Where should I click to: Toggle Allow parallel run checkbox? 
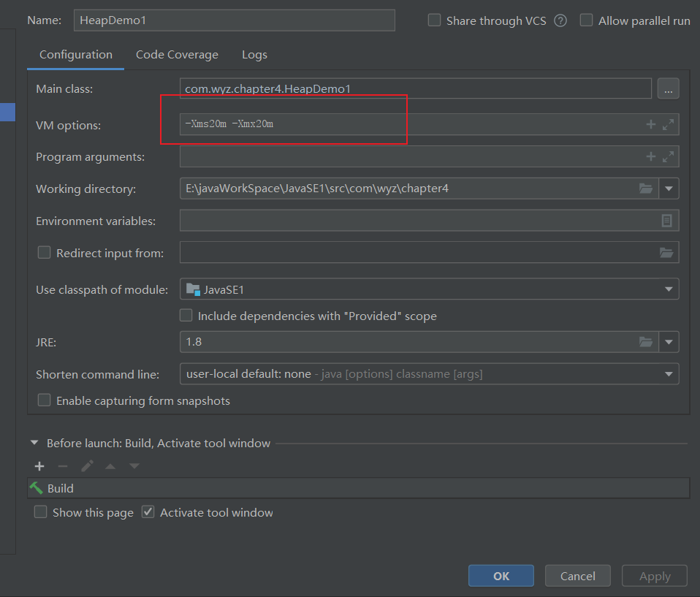click(586, 20)
